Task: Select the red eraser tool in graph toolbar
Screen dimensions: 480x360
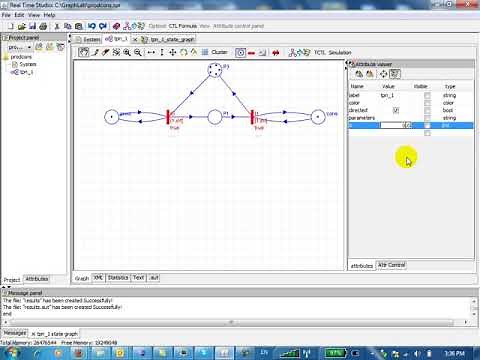Action: pos(106,52)
